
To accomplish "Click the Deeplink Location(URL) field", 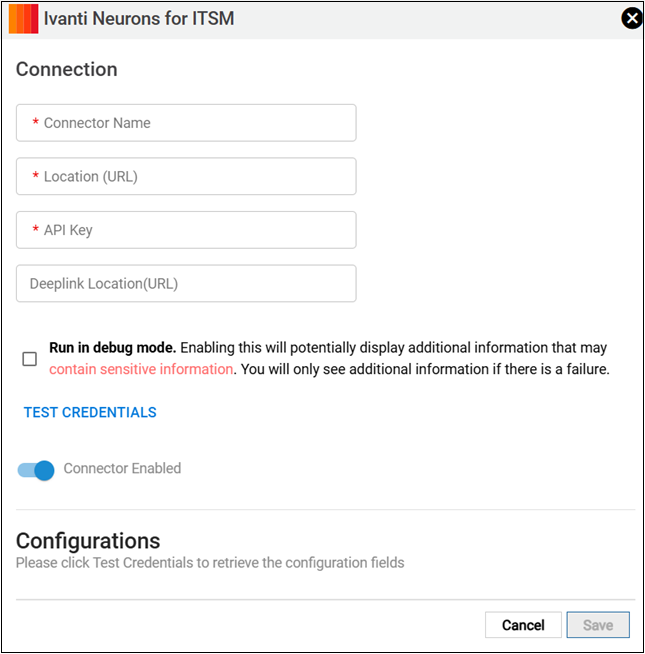I will [x=186, y=283].
